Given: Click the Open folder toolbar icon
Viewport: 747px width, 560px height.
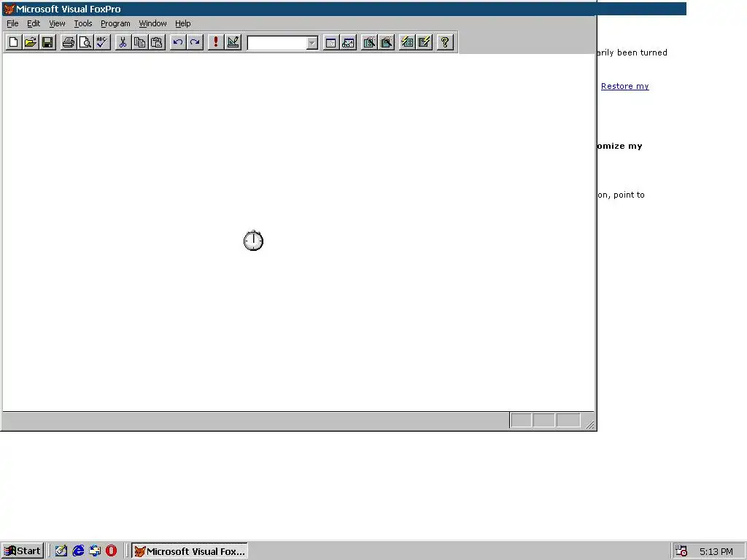Looking at the screenshot, I should (x=30, y=42).
